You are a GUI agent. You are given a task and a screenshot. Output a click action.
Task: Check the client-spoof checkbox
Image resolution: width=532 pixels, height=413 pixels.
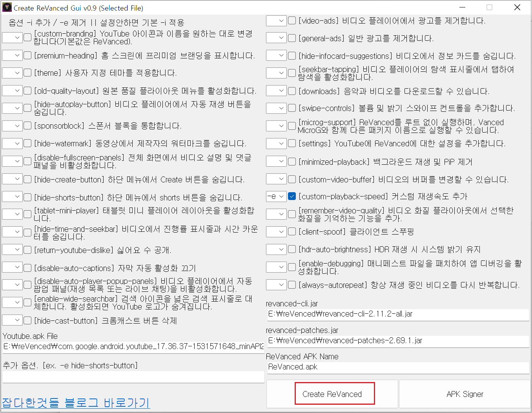point(292,231)
